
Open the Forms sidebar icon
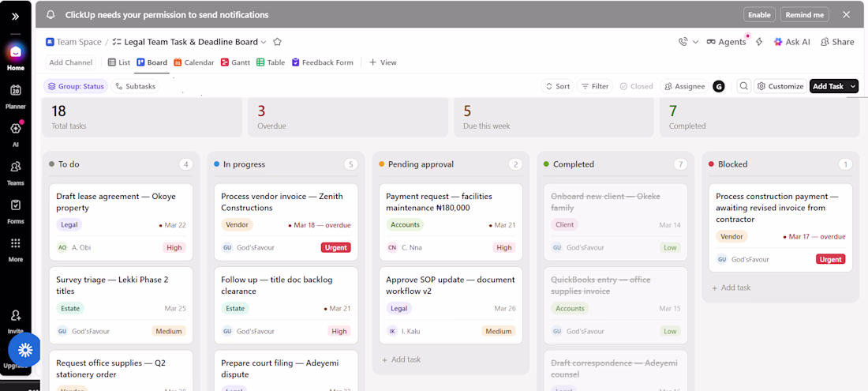click(x=16, y=210)
